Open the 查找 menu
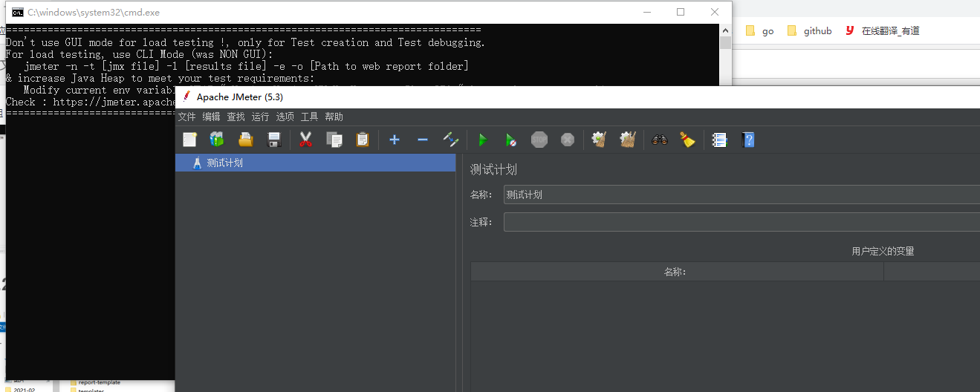The height and width of the screenshot is (392, 980). [x=236, y=117]
